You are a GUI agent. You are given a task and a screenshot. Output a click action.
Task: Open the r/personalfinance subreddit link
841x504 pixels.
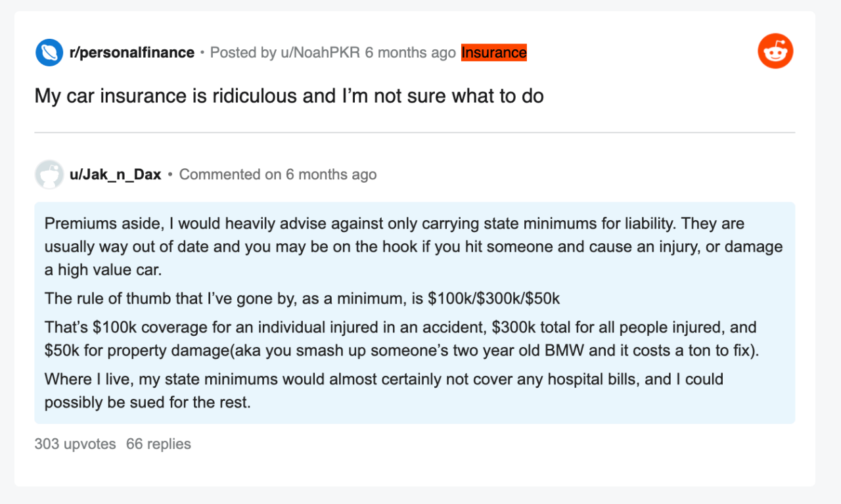131,53
